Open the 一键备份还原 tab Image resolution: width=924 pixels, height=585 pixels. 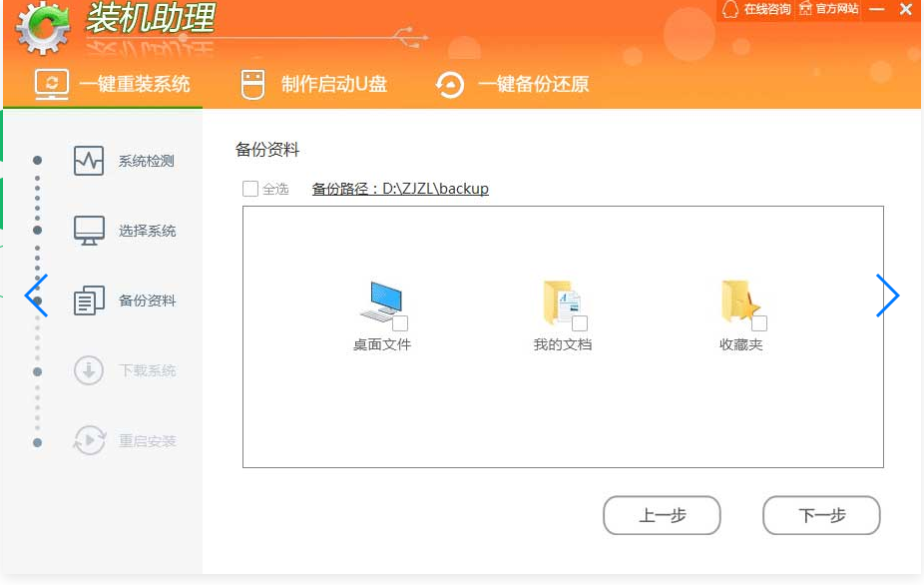coord(513,84)
